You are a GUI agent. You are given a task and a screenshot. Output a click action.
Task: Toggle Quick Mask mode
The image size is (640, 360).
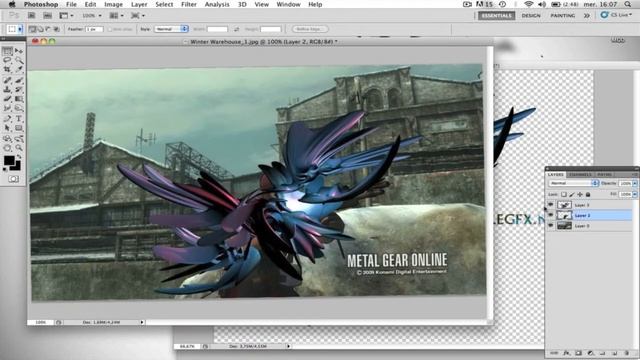[x=13, y=179]
